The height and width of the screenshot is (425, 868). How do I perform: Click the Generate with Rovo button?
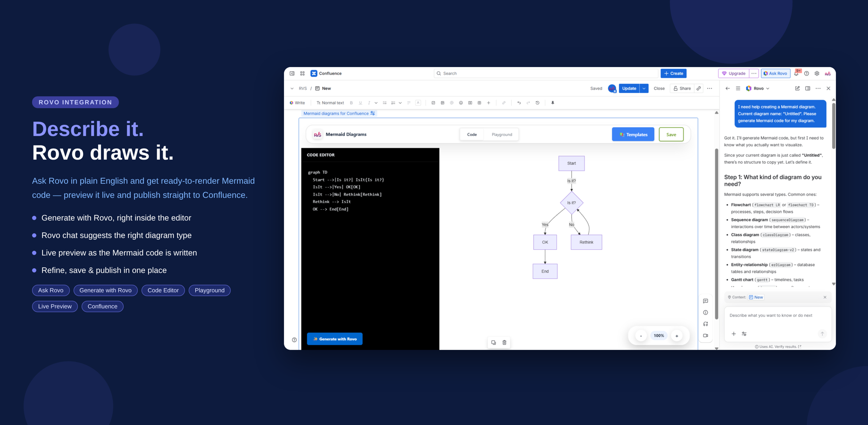[335, 339]
